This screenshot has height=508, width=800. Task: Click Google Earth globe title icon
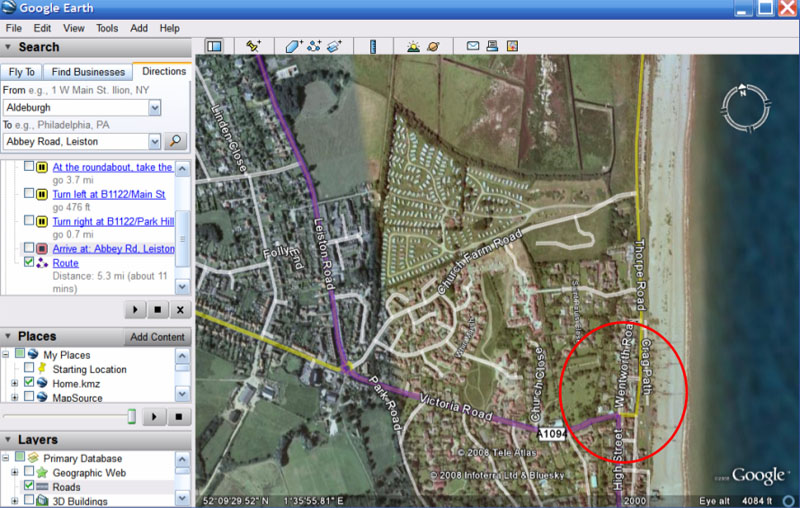click(x=9, y=7)
